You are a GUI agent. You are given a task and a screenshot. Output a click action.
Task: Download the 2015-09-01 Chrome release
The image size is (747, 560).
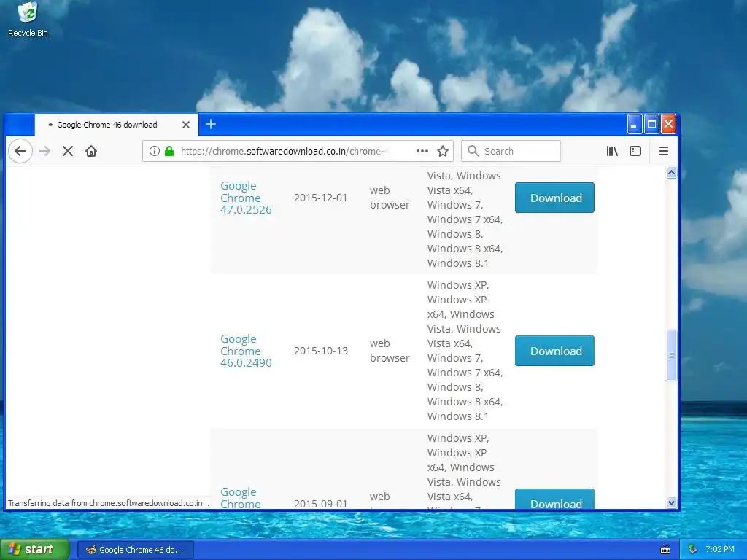coord(554,499)
